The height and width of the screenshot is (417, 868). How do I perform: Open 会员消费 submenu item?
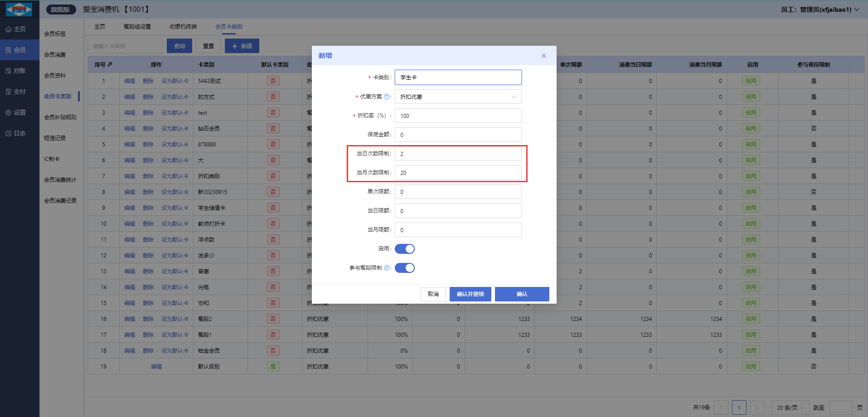(x=55, y=54)
